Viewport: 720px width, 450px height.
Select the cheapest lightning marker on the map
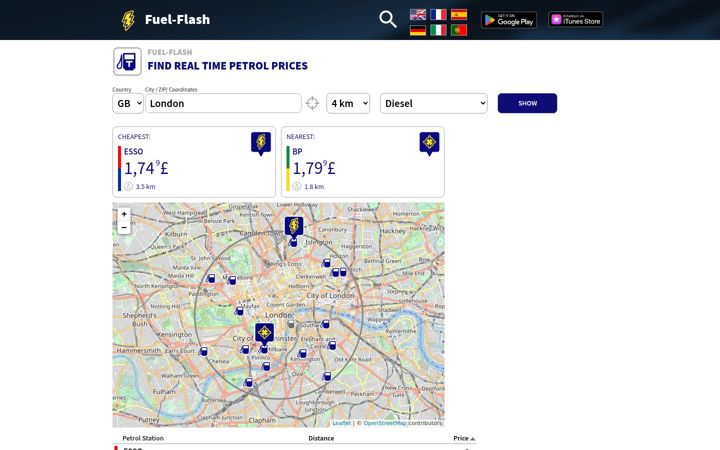294,227
